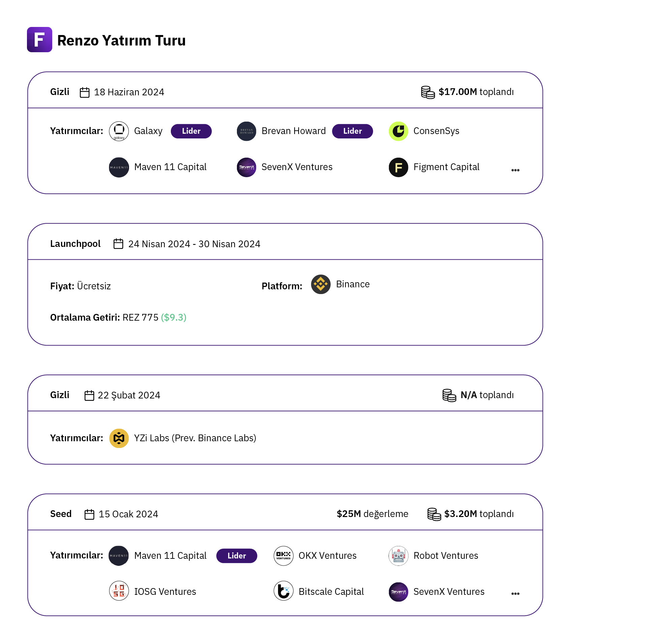Click Lider badge in Seed round

(x=237, y=556)
